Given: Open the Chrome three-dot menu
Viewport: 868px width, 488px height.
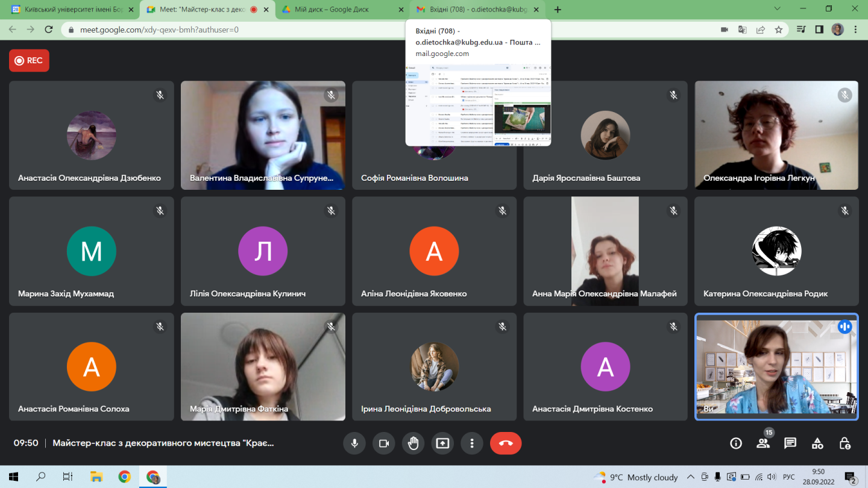Looking at the screenshot, I should point(855,30).
